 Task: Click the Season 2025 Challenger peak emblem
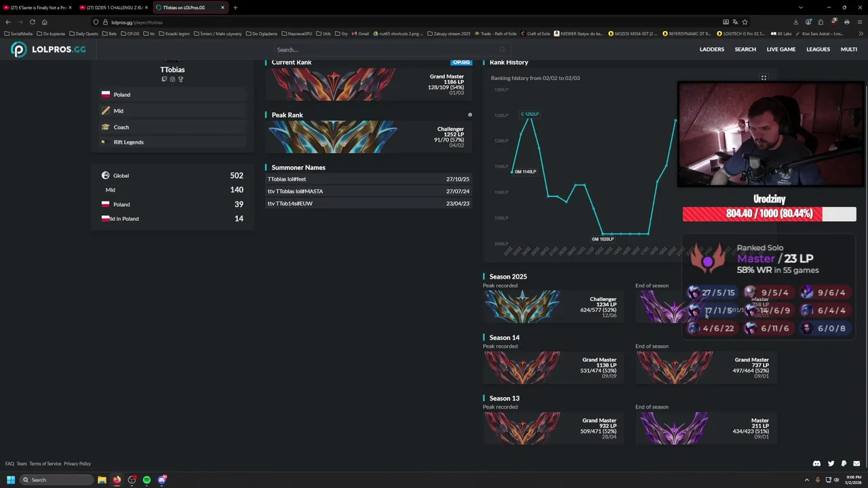click(522, 306)
